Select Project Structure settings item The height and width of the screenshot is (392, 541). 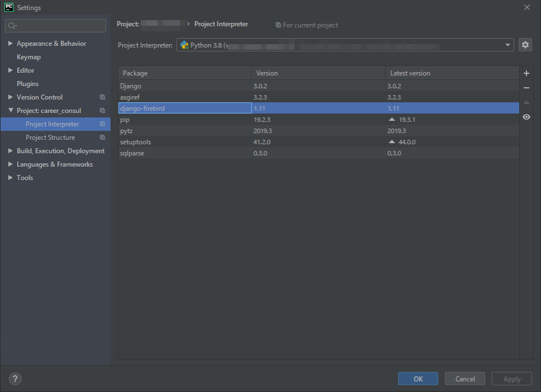coord(50,138)
